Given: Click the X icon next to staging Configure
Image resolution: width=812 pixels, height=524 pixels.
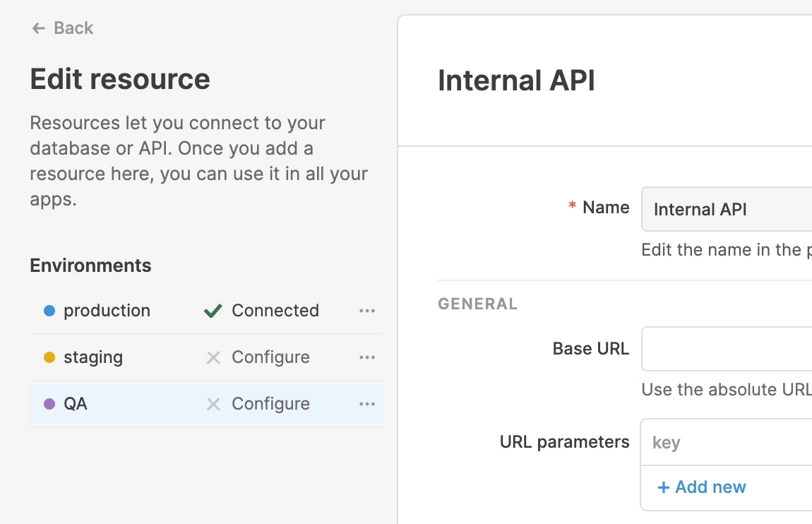Looking at the screenshot, I should (213, 358).
